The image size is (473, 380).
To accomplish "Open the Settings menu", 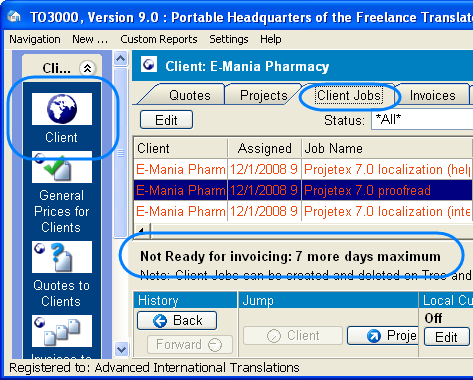I will [x=229, y=39].
